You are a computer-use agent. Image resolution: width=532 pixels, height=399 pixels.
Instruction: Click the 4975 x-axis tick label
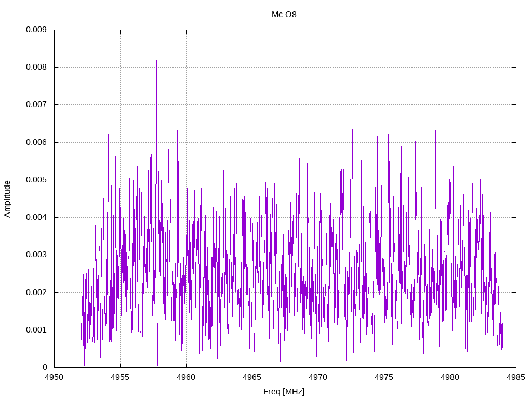[x=384, y=377]
